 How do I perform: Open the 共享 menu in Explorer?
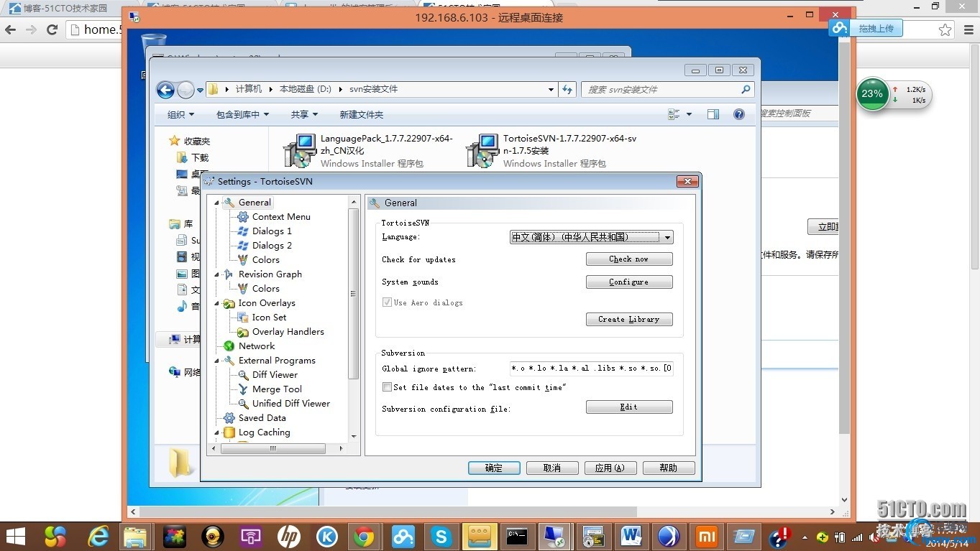point(304,114)
